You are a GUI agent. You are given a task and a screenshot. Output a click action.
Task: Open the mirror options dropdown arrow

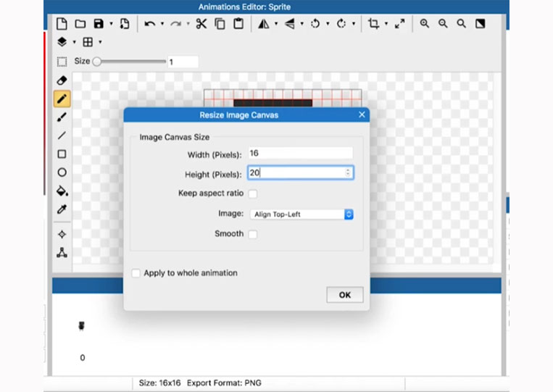coord(276,24)
